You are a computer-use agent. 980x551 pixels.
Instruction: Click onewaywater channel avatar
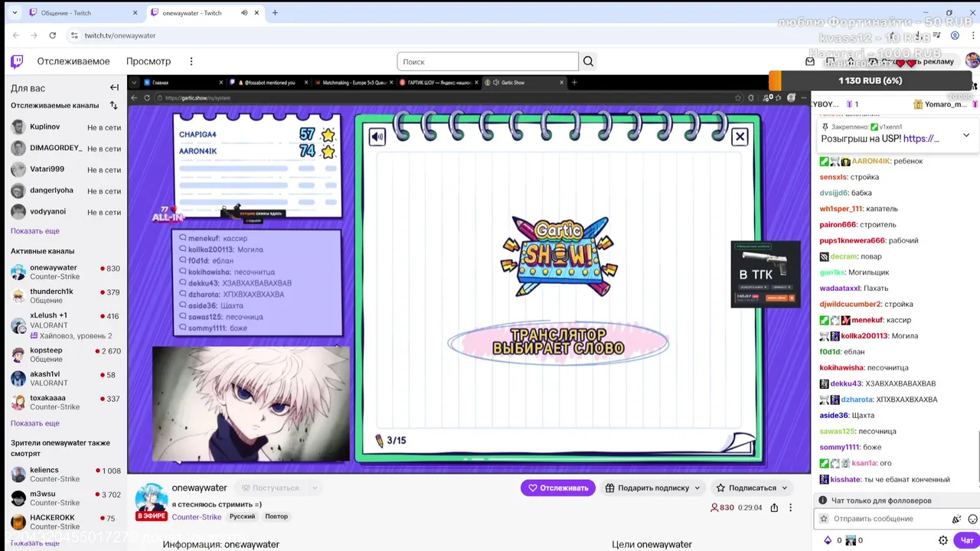pyautogui.click(x=152, y=498)
